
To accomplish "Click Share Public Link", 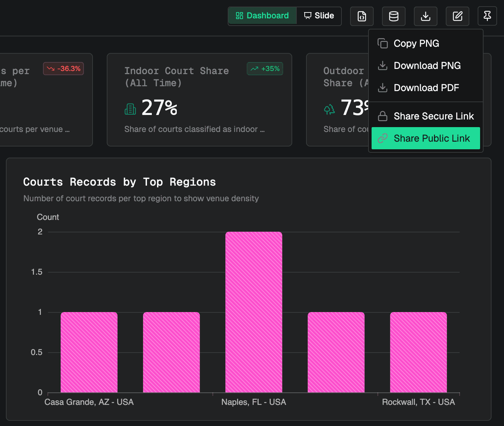I will click(432, 138).
